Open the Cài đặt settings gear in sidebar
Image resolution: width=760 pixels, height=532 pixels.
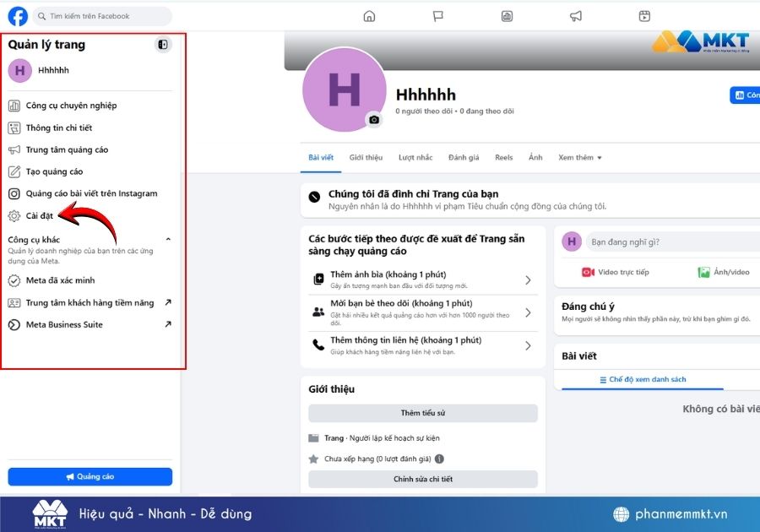click(39, 215)
